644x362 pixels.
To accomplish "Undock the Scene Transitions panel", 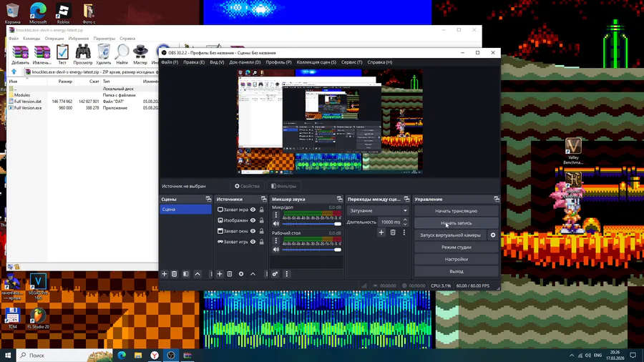I will coord(406,199).
